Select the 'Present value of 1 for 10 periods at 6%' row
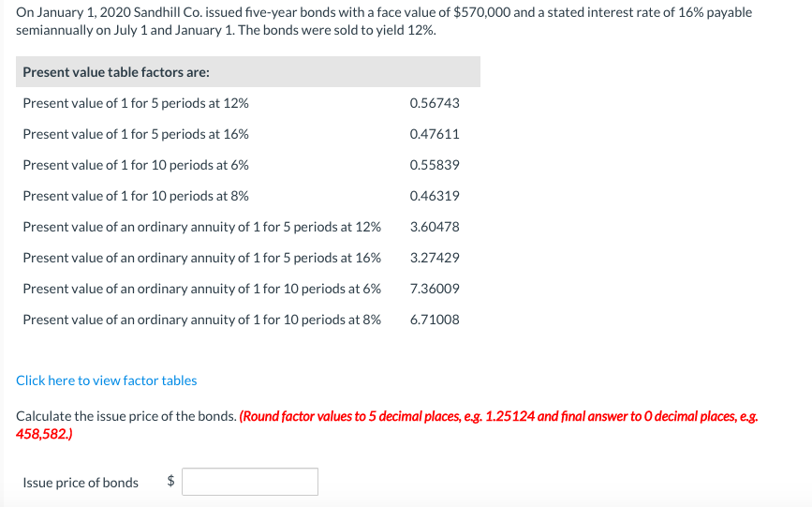 248,165
